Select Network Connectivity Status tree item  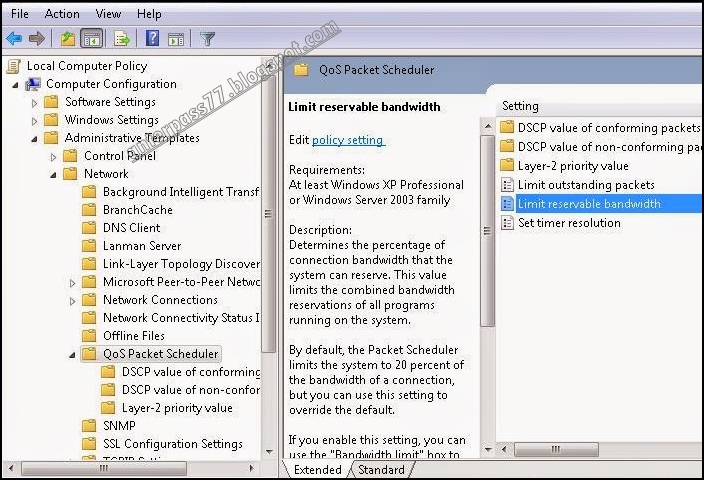(x=181, y=317)
